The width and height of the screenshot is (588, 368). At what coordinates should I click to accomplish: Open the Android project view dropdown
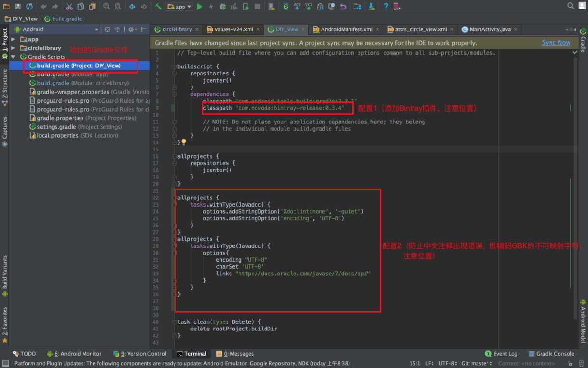pos(56,29)
